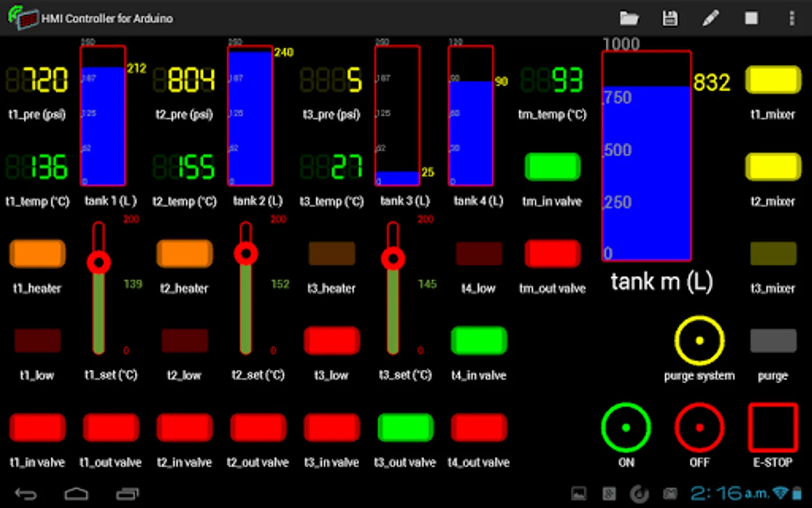The image size is (812, 508).
Task: Tap the green t3_out valve button
Action: (x=405, y=427)
